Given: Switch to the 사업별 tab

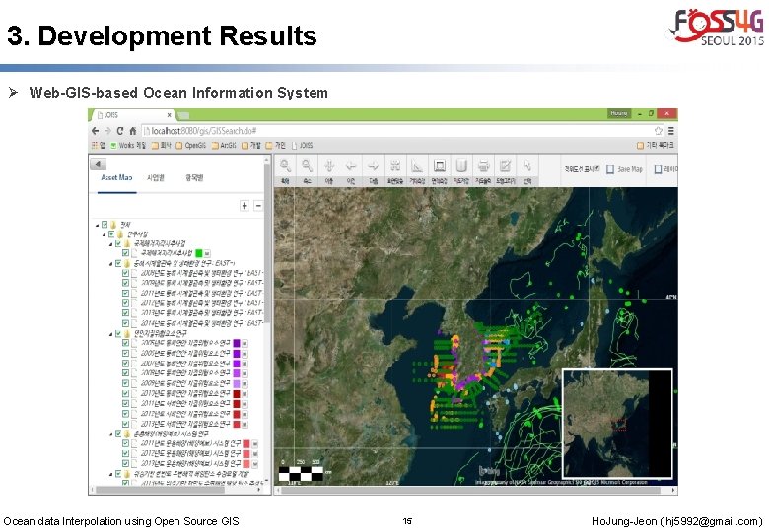Looking at the screenshot, I should [x=156, y=177].
